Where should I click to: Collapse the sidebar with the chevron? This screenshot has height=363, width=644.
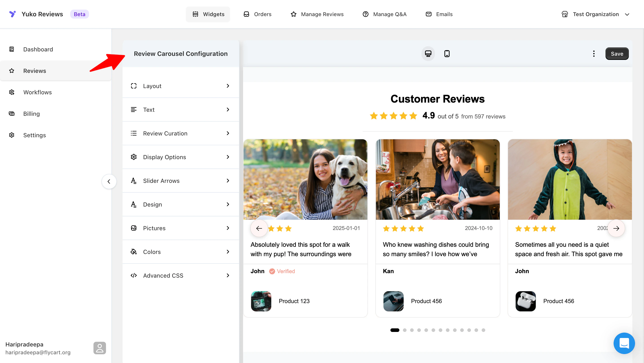pos(109,181)
